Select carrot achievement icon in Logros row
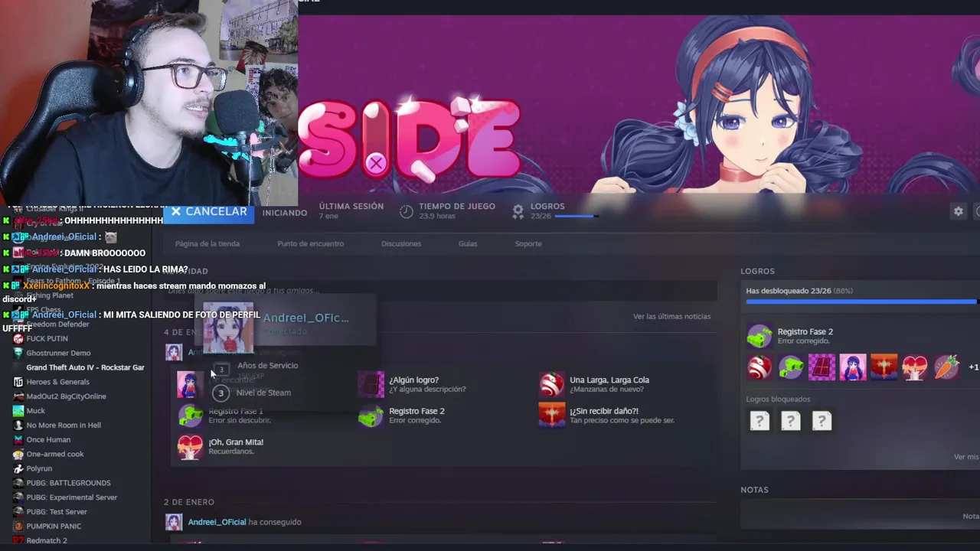The image size is (980, 551). (x=946, y=367)
